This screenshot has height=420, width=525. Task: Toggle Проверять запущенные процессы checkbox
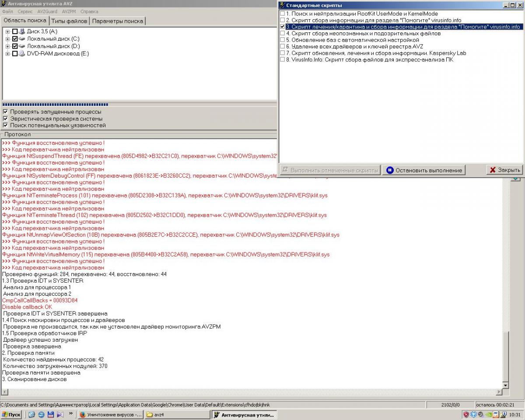(x=5, y=112)
